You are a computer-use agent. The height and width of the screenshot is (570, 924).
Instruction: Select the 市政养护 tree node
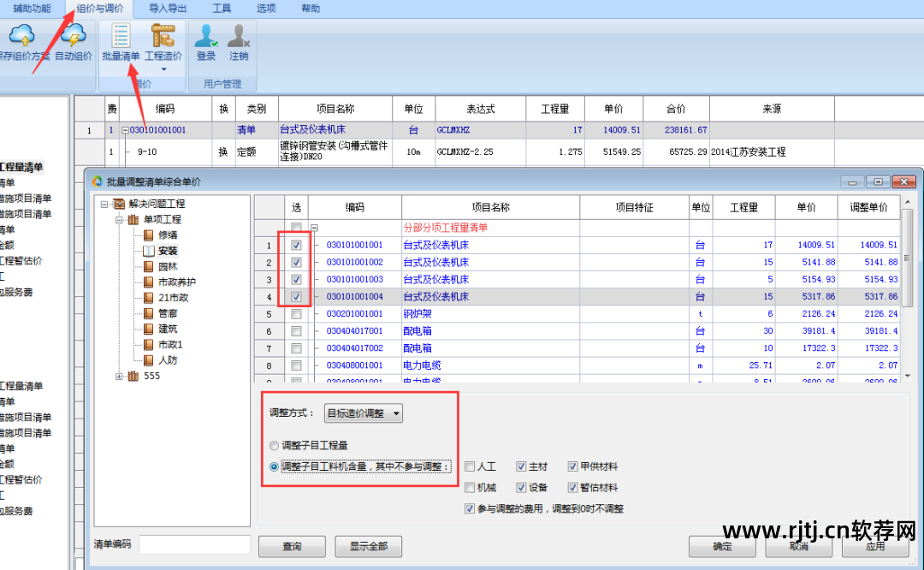tap(177, 282)
